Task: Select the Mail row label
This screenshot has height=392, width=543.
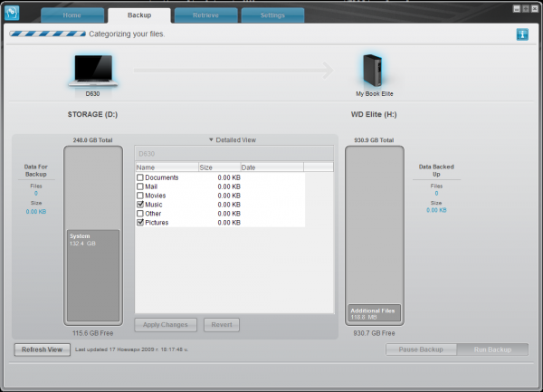Action: pyautogui.click(x=151, y=186)
